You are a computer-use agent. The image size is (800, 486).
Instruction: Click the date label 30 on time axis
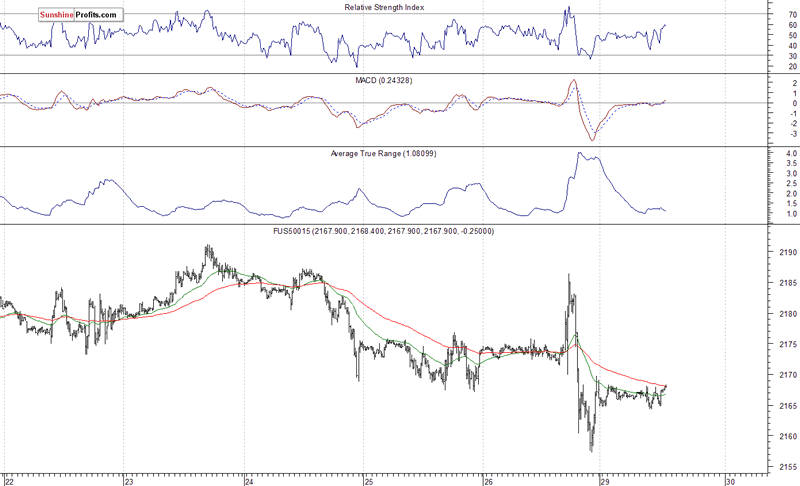[x=730, y=481]
